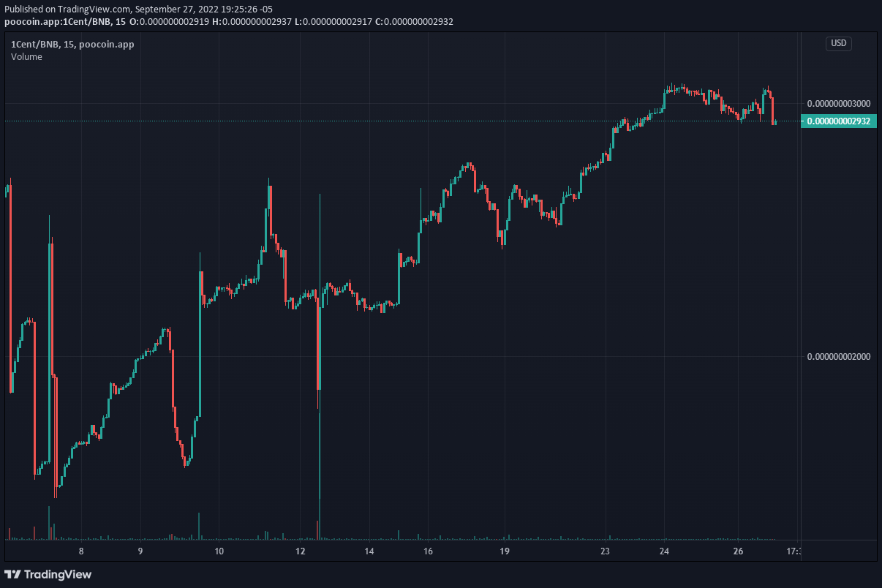Click date label 24 on time axis
882x588 pixels.
[664, 551]
